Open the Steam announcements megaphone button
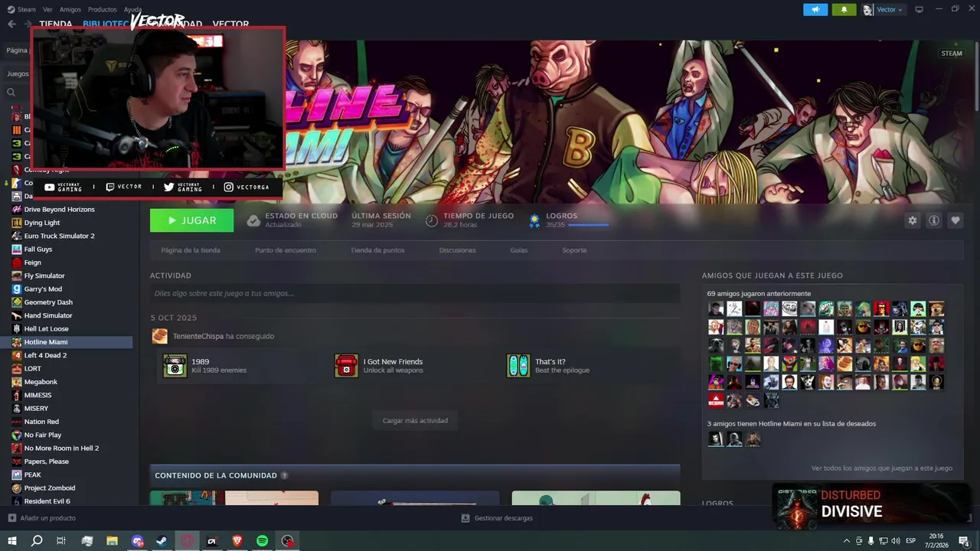 [x=815, y=9]
